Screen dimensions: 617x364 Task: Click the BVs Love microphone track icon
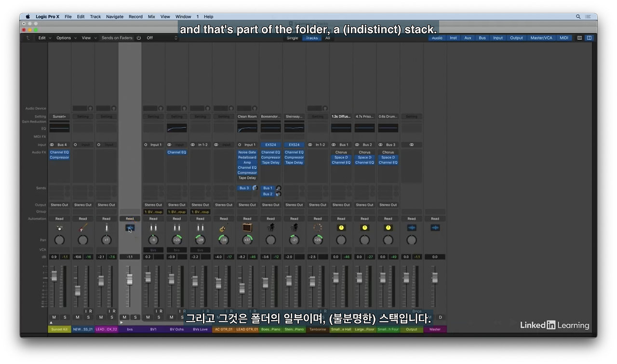click(201, 228)
